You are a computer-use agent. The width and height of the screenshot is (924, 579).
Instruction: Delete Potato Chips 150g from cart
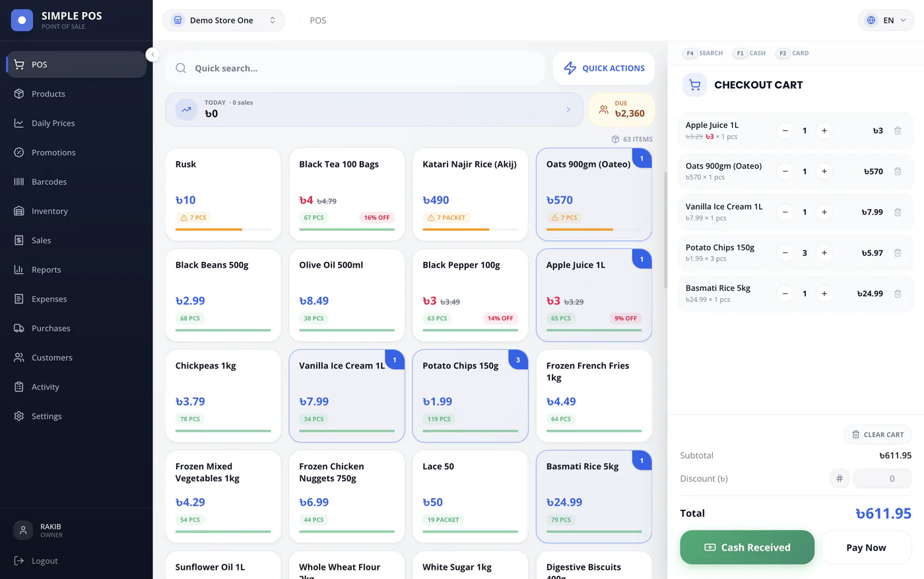point(898,253)
